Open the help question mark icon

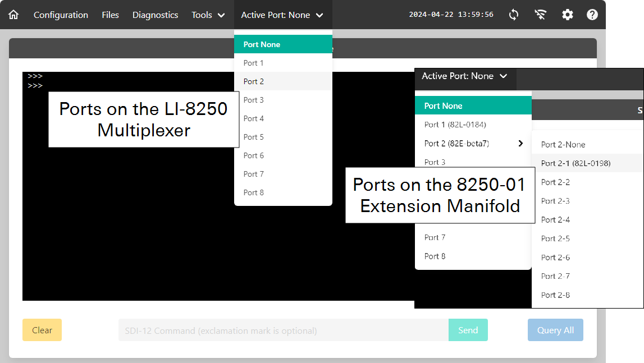592,15
